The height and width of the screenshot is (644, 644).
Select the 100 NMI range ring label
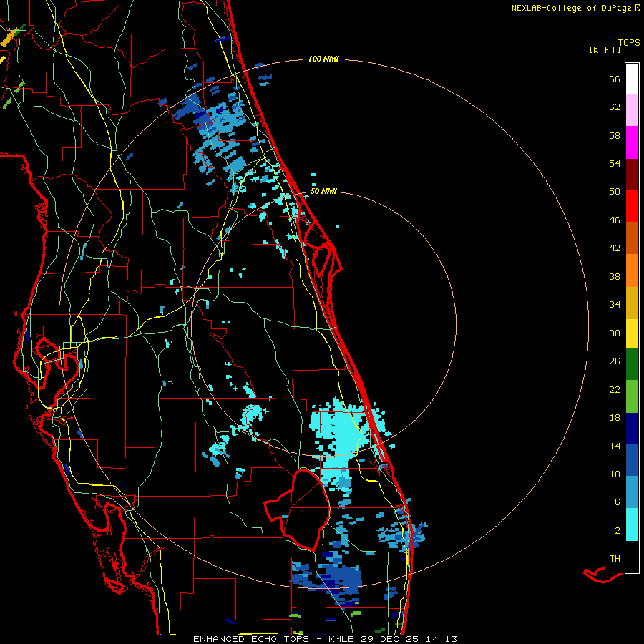pyautogui.click(x=323, y=59)
